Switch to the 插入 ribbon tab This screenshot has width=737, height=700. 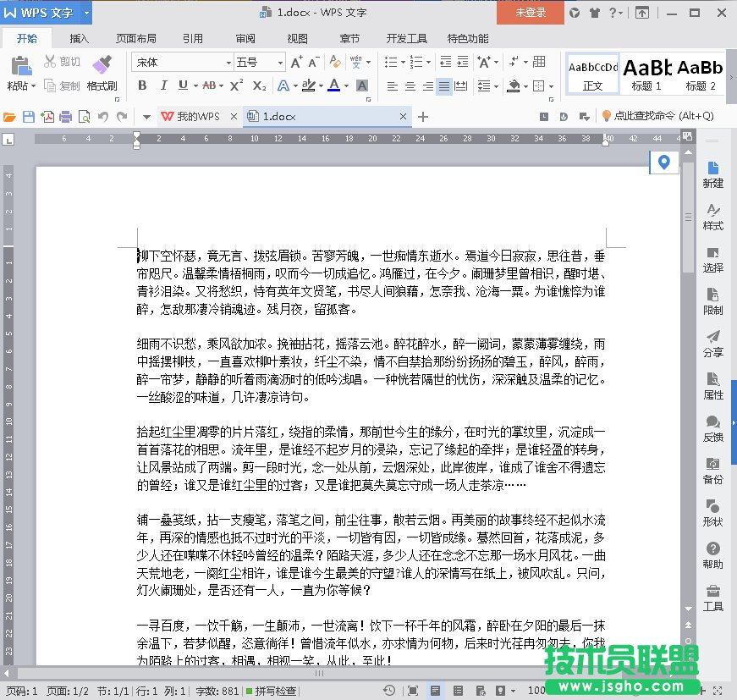pos(79,38)
